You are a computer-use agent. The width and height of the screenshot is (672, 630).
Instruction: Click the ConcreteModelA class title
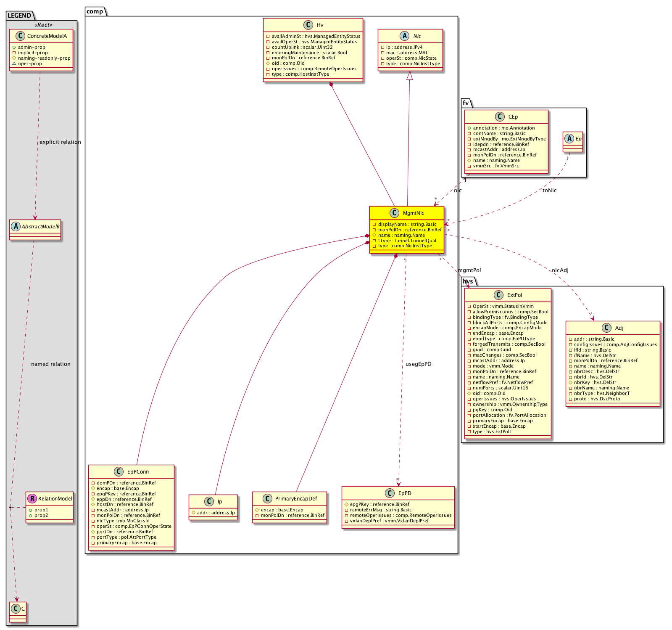point(47,36)
